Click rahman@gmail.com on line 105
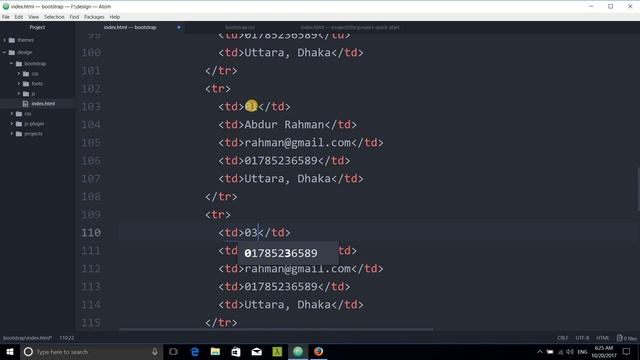The image size is (640, 360). click(x=298, y=142)
